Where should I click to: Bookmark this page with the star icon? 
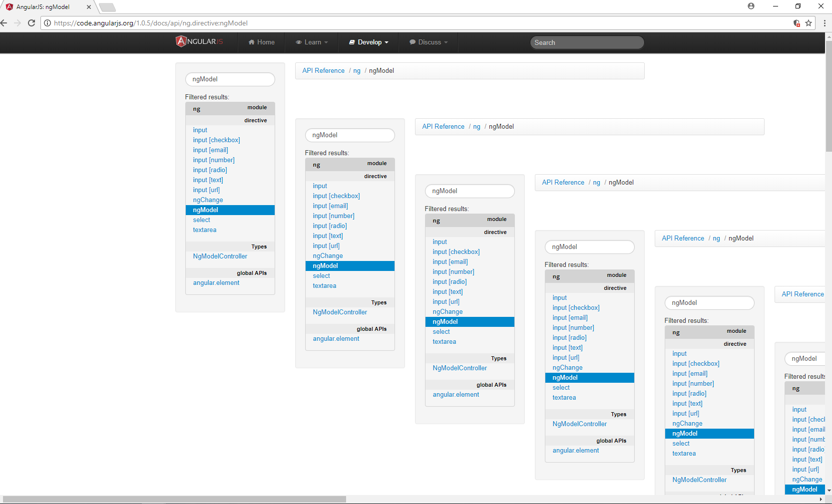809,23
